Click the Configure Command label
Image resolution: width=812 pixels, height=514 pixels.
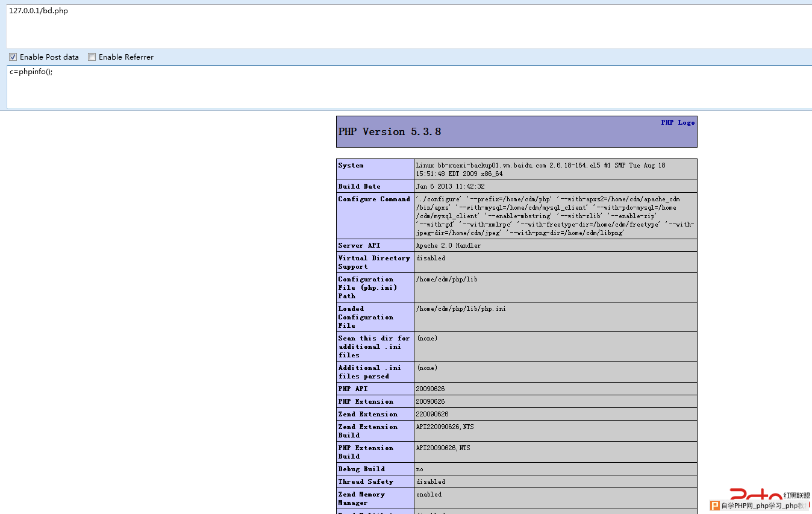(374, 199)
